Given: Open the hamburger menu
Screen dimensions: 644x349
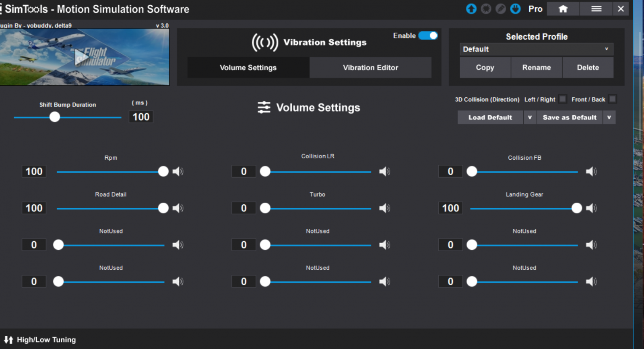Looking at the screenshot, I should click(x=596, y=9).
